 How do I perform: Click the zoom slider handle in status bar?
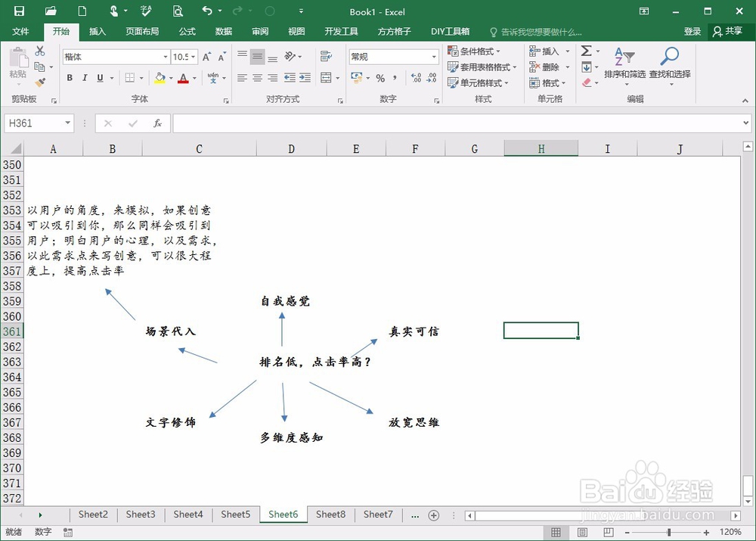click(669, 533)
